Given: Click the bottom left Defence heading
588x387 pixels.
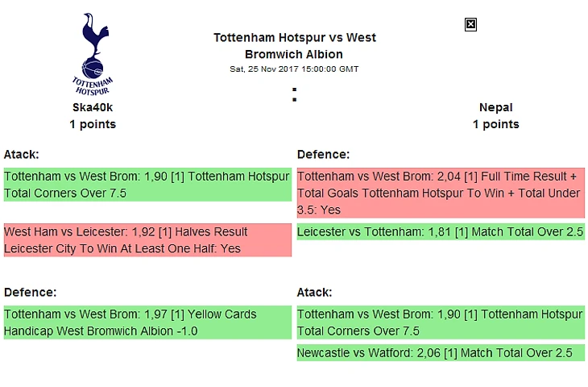Looking at the screenshot, I should 28,292.
